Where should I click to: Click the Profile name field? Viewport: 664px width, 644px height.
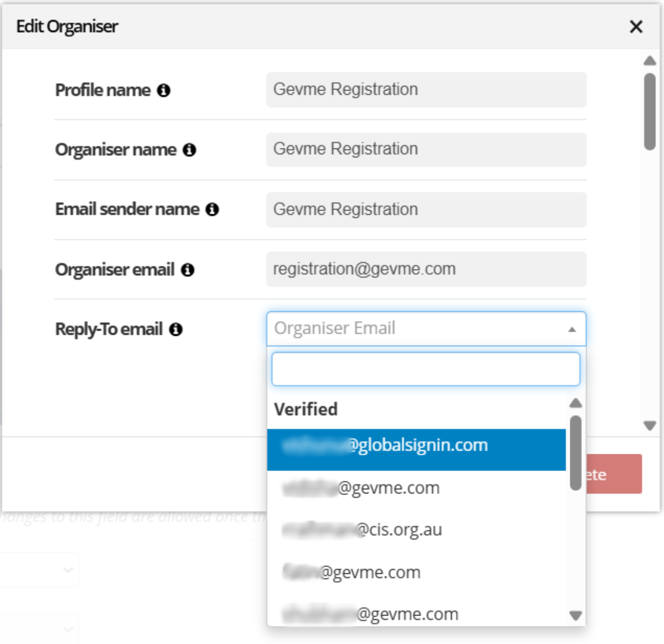(426, 90)
